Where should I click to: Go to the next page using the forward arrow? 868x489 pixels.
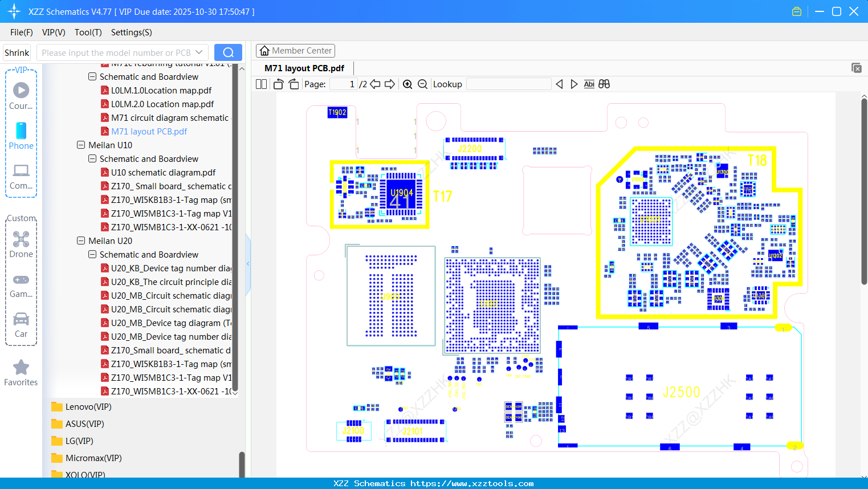pyautogui.click(x=390, y=84)
